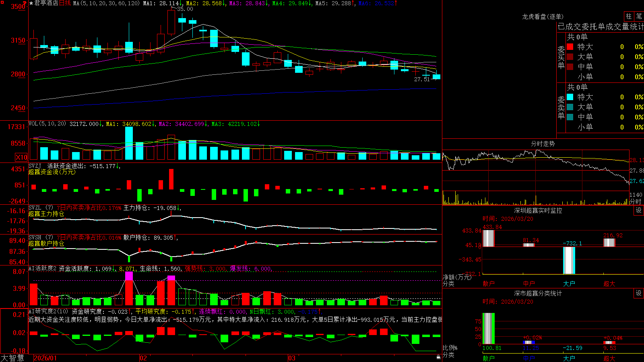The height and width of the screenshot is (362, 644).
Task: Click the teal 中单 sell-order swatch
Action: coord(570,117)
